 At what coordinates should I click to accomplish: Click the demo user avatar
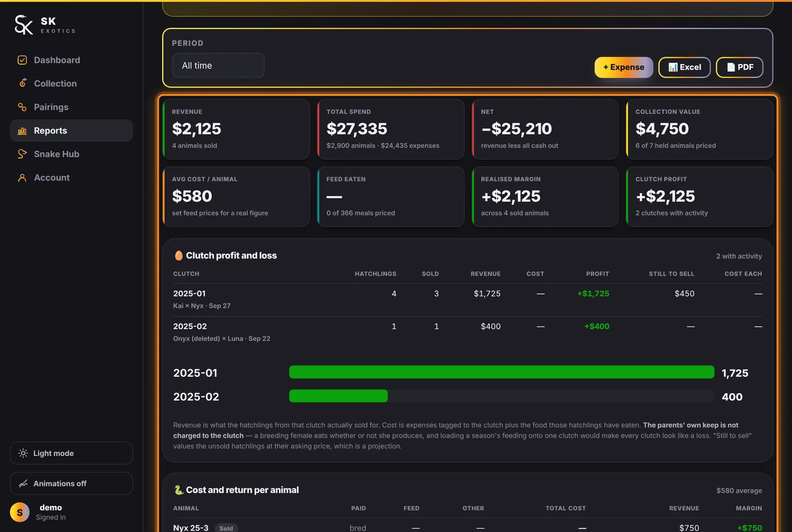pyautogui.click(x=20, y=512)
